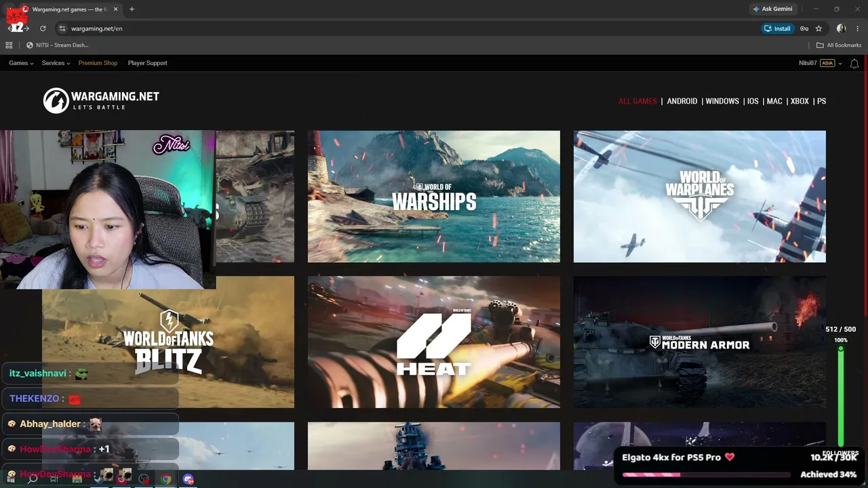868x488 pixels.
Task: Filter games by IOS platform
Action: tap(753, 101)
